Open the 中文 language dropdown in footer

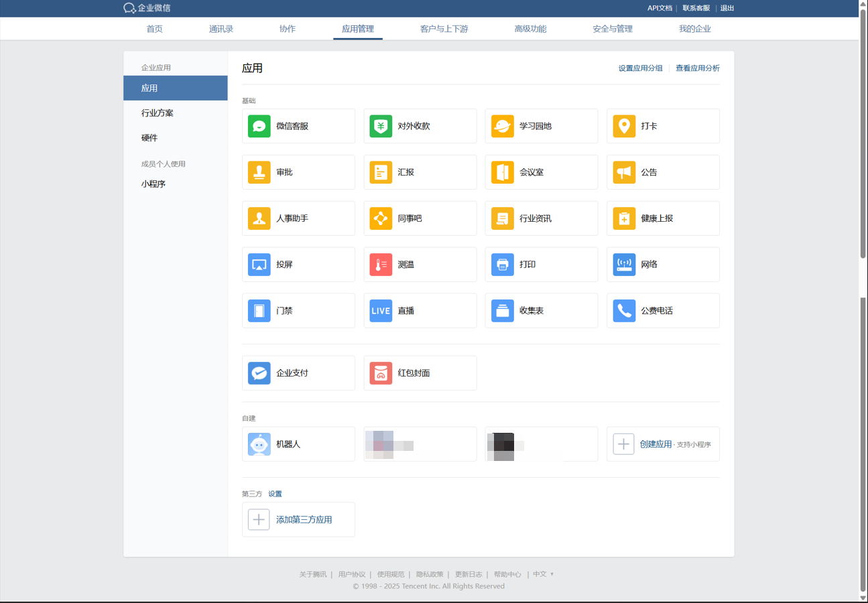click(x=542, y=574)
